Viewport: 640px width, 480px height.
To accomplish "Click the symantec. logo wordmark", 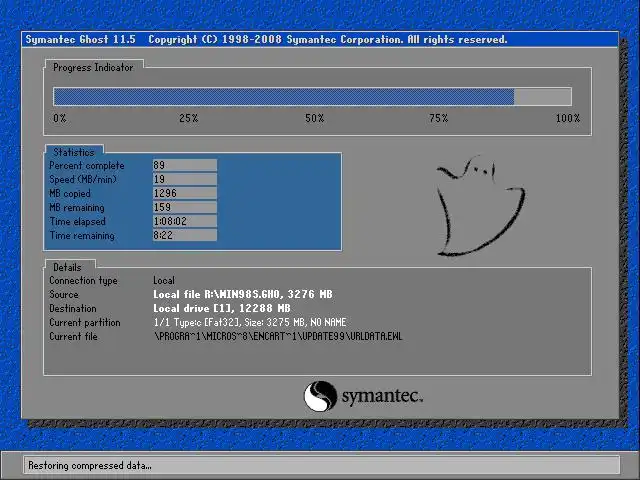I will [x=382, y=396].
